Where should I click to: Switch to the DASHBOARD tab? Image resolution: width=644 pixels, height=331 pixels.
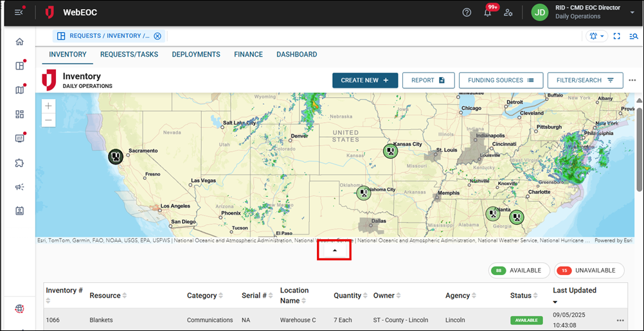pyautogui.click(x=296, y=54)
